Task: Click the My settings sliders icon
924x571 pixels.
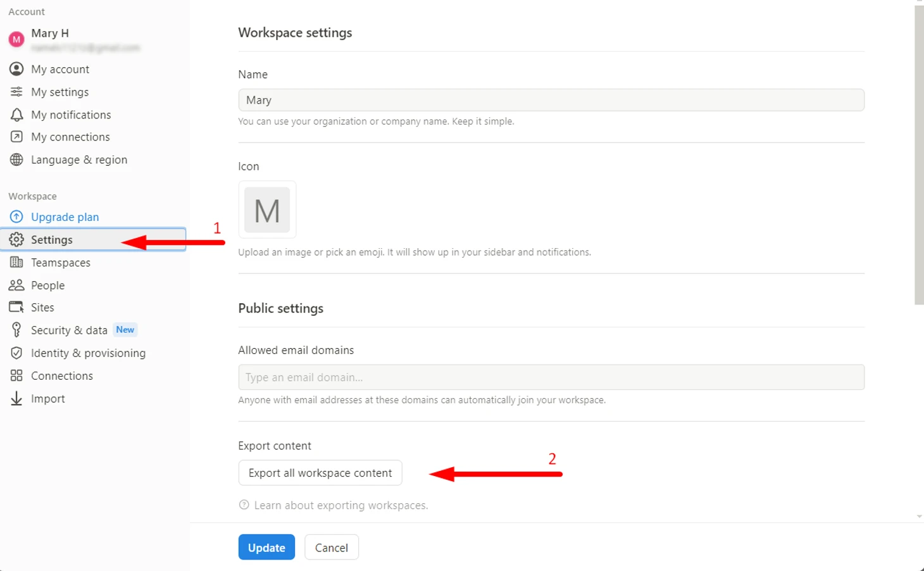Action: (16, 92)
